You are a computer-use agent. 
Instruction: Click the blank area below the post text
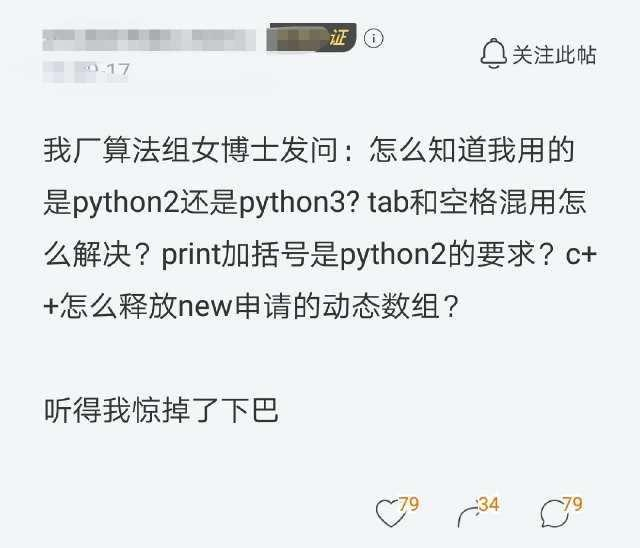point(320,457)
